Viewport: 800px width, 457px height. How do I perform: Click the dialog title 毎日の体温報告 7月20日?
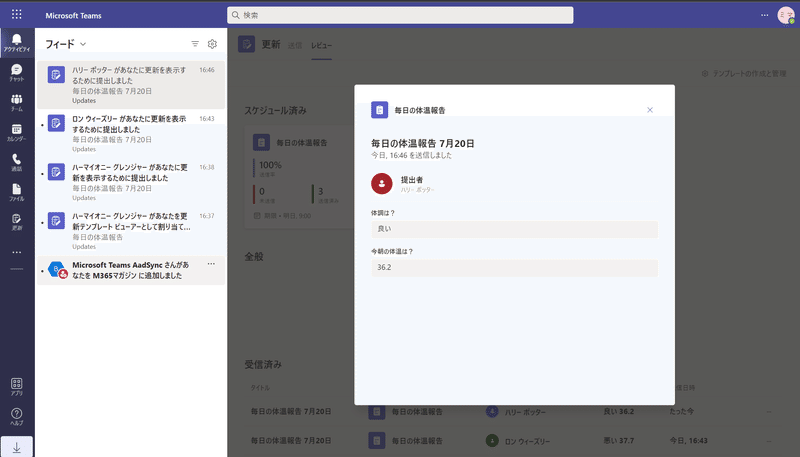click(x=422, y=143)
